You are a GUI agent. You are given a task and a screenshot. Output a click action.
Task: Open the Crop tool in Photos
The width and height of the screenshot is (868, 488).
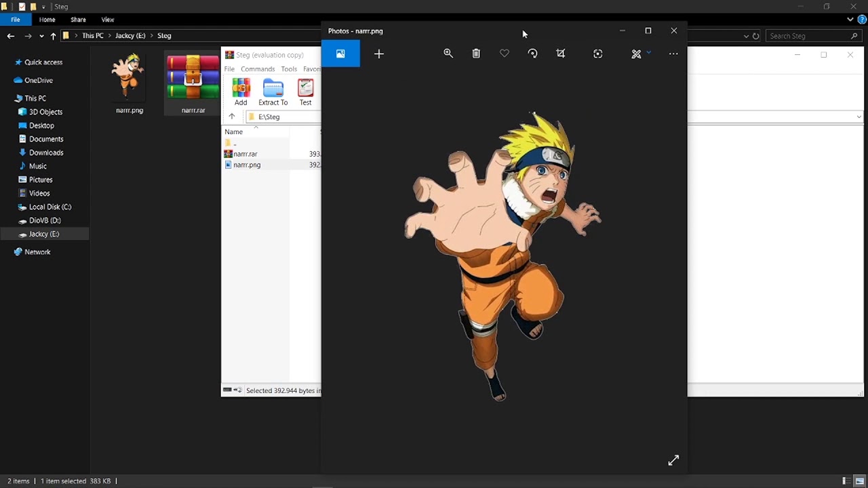tap(561, 54)
